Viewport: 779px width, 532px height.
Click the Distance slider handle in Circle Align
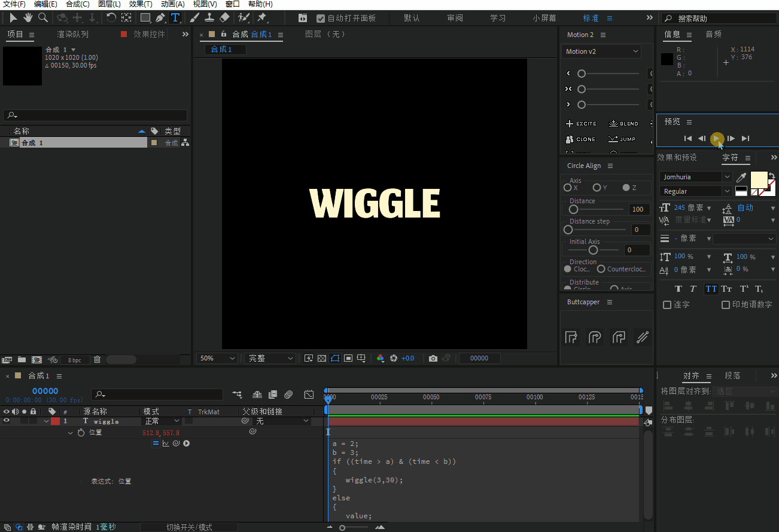(574, 209)
